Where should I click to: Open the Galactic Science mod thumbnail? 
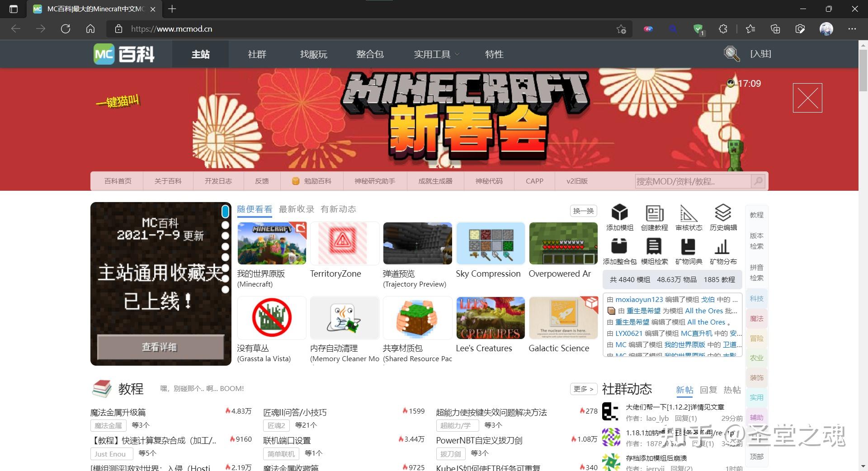pyautogui.click(x=563, y=318)
